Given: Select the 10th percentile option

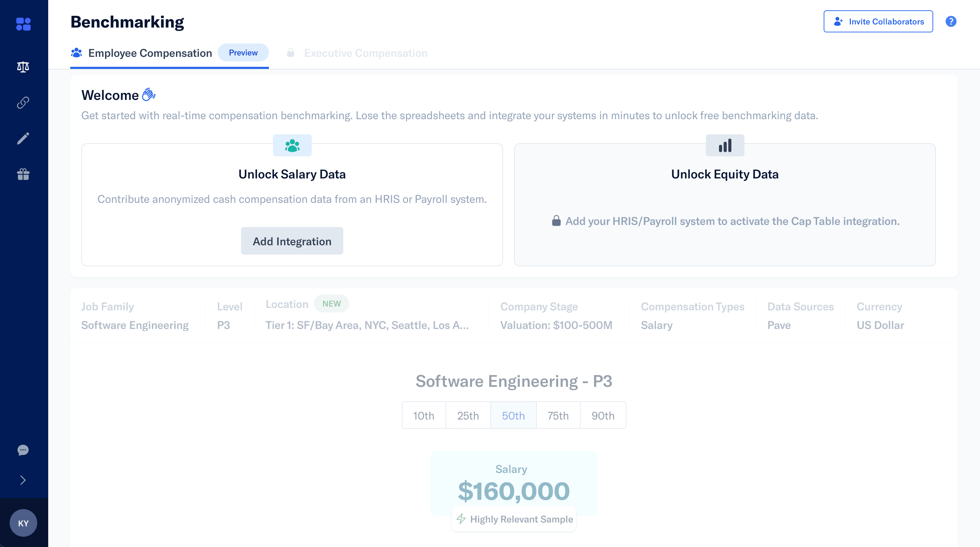Looking at the screenshot, I should [424, 415].
